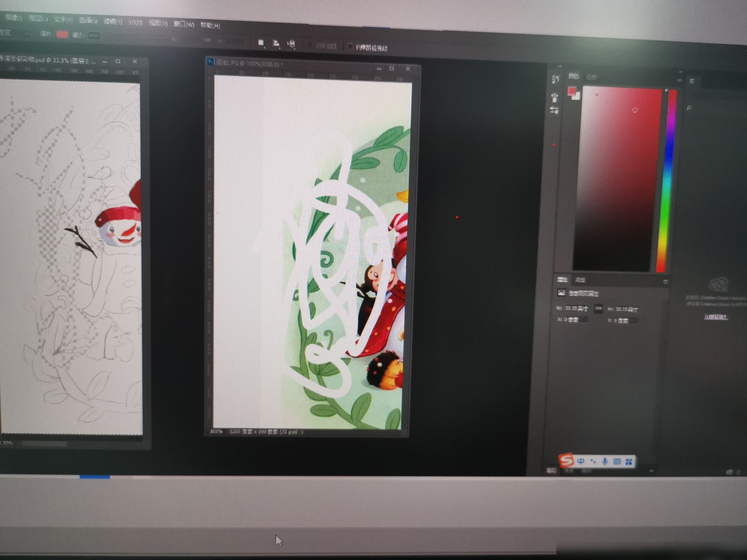Click the 1280 像素 x 899 像素 status text

[x=263, y=432]
